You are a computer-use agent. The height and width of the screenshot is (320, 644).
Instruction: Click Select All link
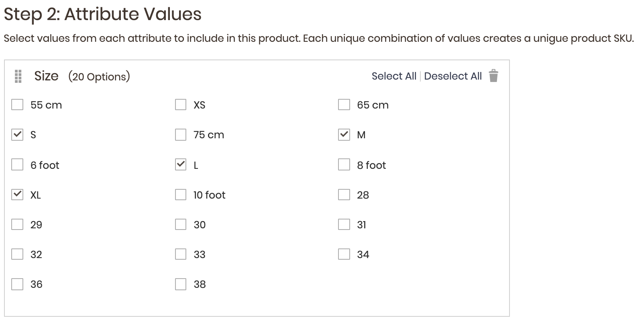point(394,76)
